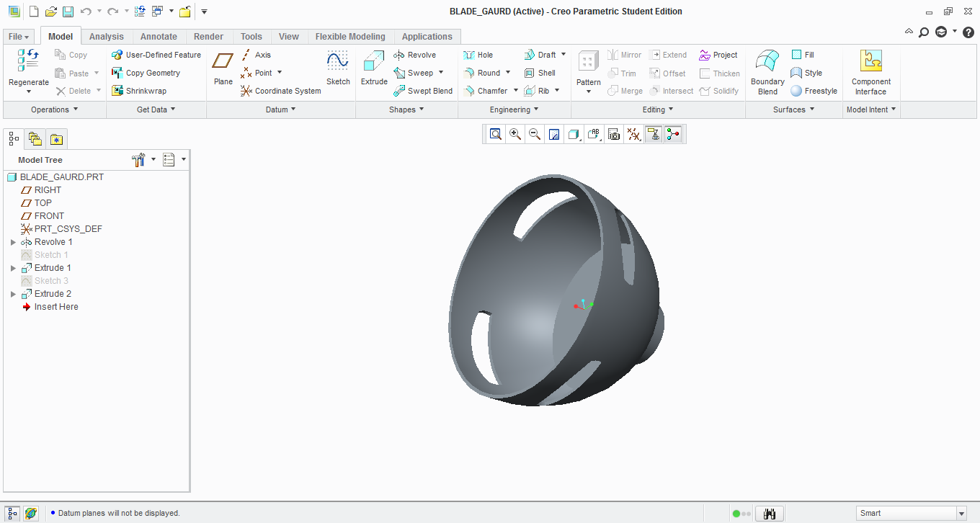Viewport: 980px width, 523px height.
Task: Create a datum Axis
Action: (256, 55)
